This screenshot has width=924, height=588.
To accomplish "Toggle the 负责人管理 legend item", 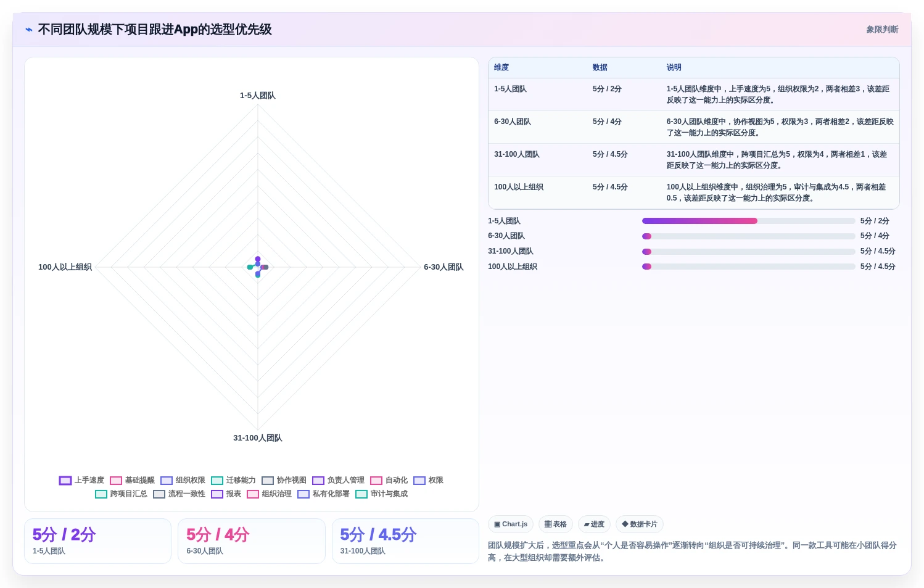I will pos(339,480).
